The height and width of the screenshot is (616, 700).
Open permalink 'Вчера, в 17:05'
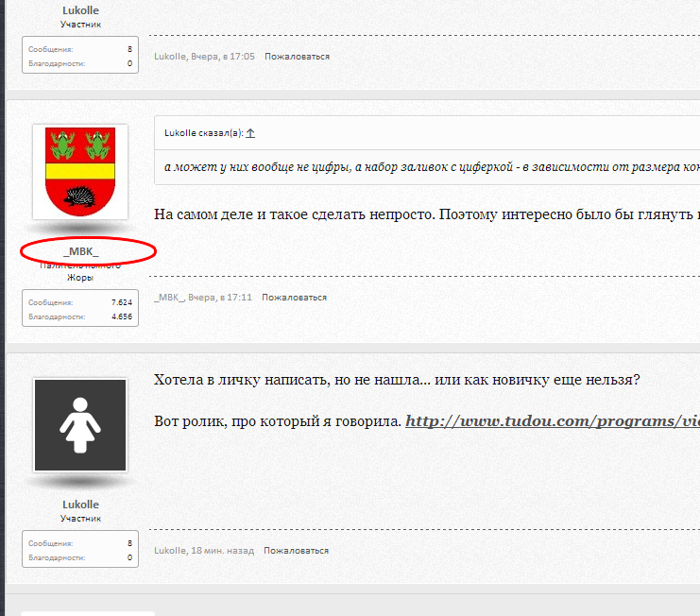pyautogui.click(x=223, y=57)
